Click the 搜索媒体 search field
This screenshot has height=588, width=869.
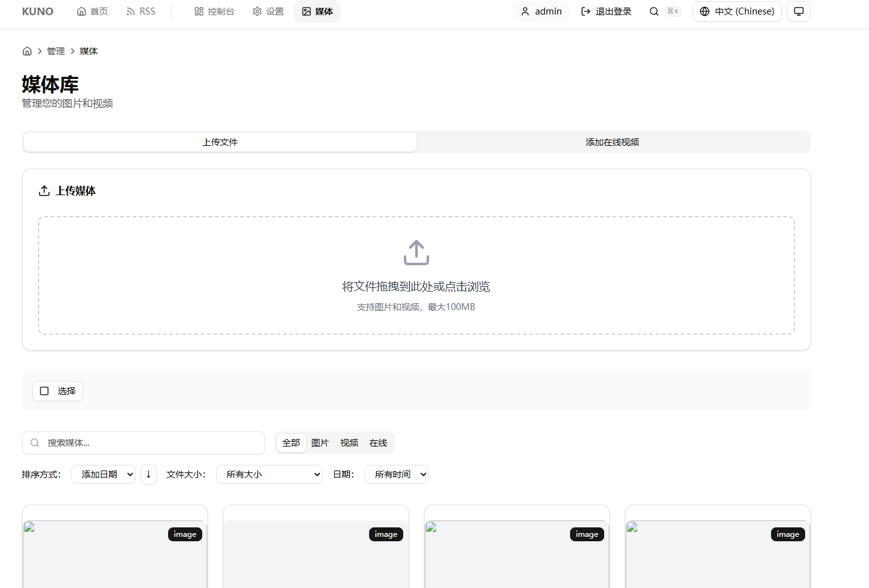click(x=152, y=443)
